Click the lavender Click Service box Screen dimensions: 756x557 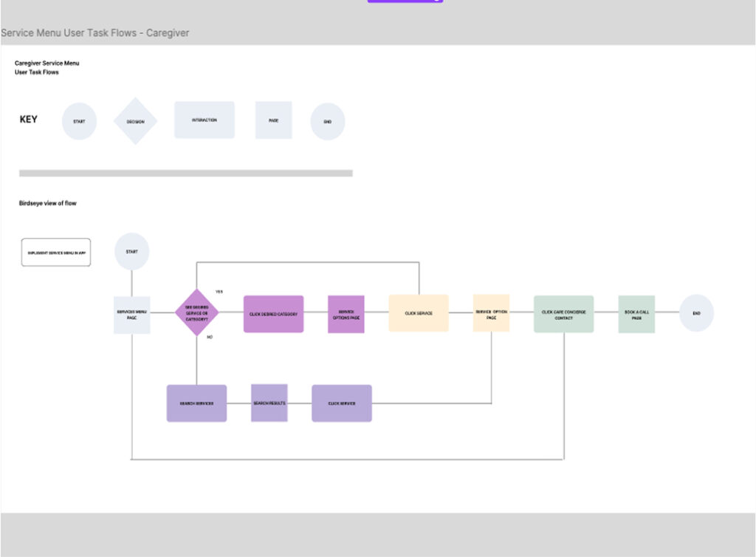(x=341, y=403)
